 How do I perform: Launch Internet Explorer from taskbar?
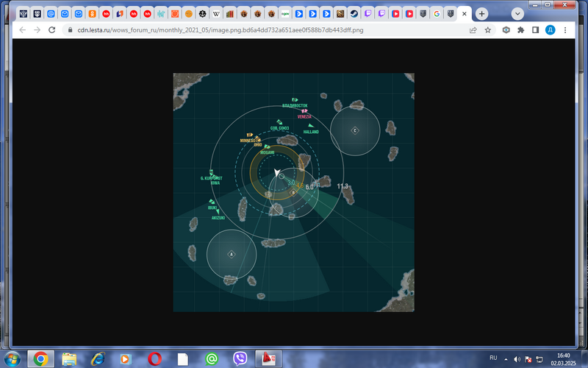coord(98,359)
